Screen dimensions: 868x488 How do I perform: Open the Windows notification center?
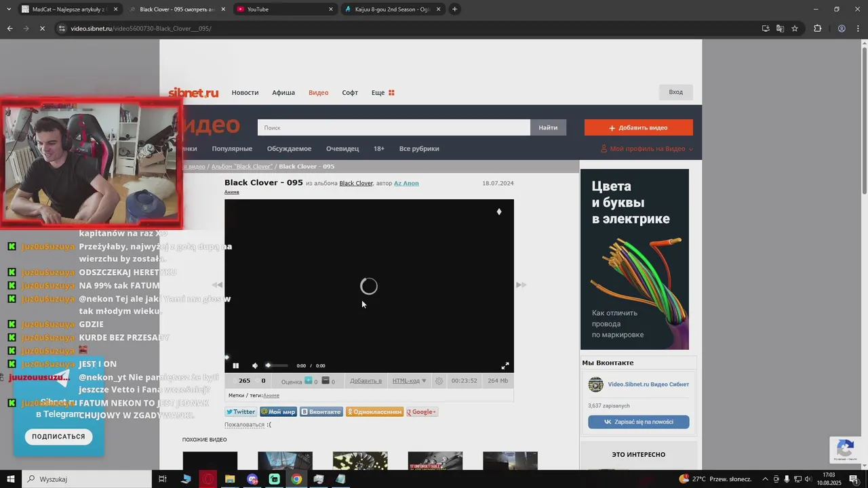click(854, 479)
